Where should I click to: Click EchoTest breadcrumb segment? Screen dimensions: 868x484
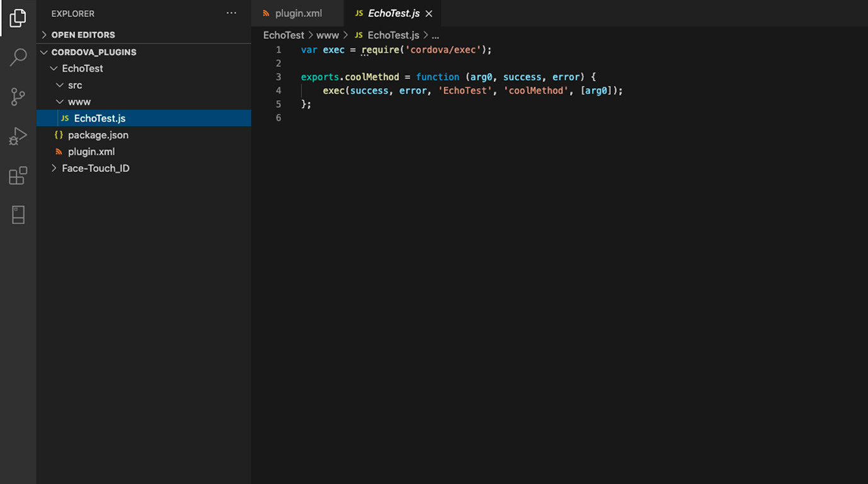(284, 35)
